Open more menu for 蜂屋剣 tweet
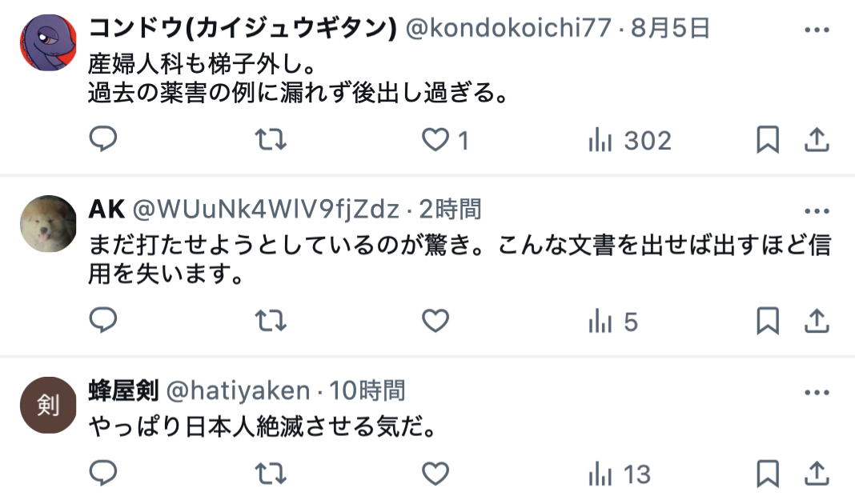 [x=817, y=392]
